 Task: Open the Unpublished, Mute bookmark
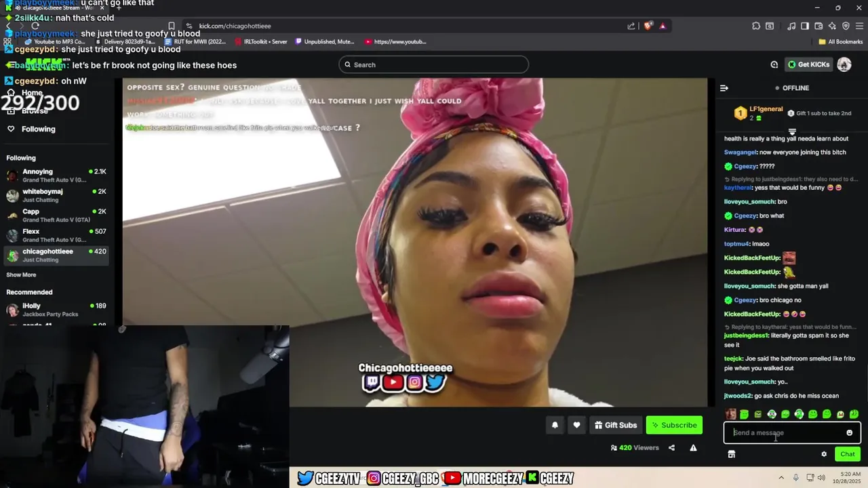pos(325,41)
